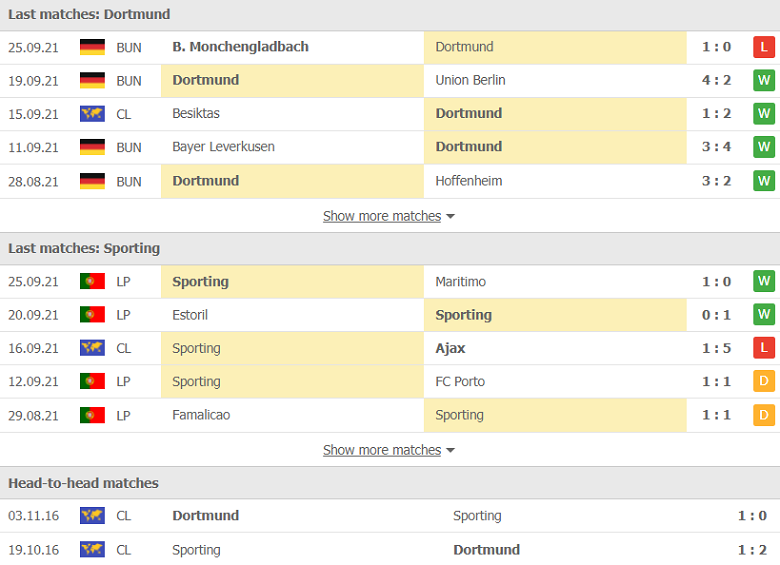
Task: Click date 19.10.16
Action: pyautogui.click(x=33, y=550)
